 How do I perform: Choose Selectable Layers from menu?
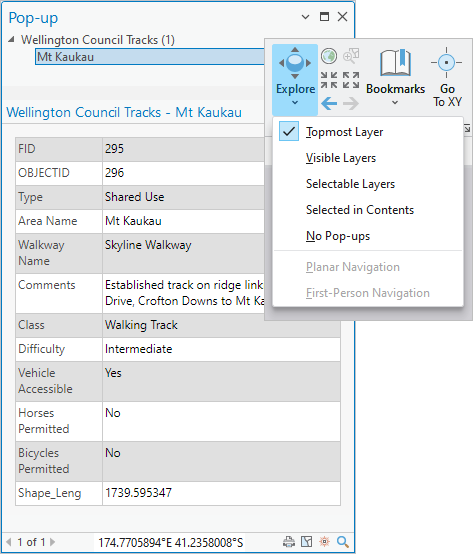pos(350,184)
